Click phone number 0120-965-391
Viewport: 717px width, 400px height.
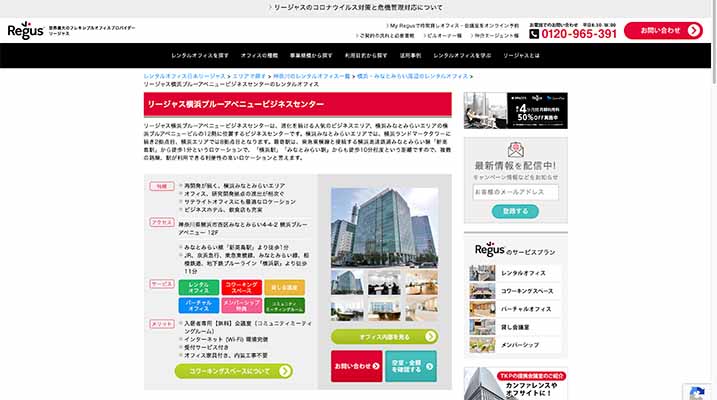click(579, 34)
